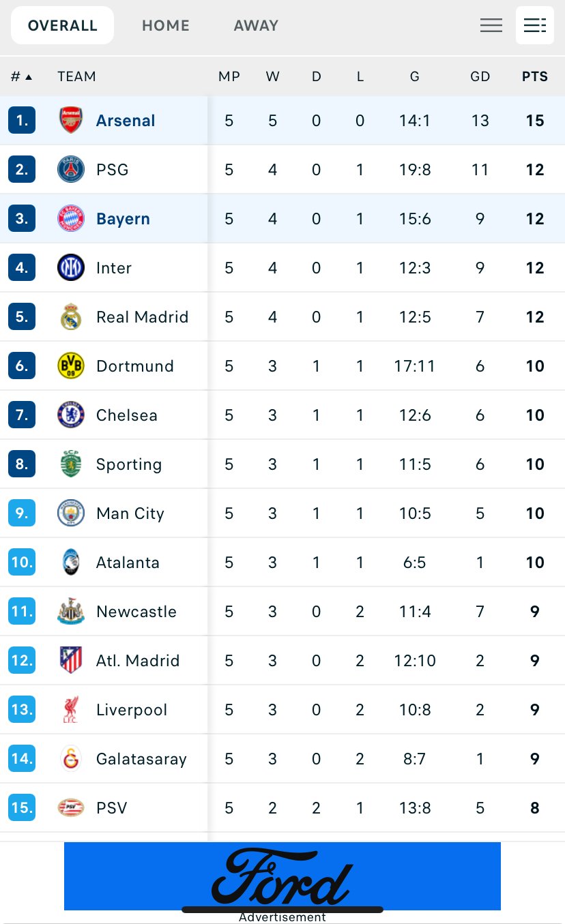Switch to detailed table view icon

tap(534, 26)
